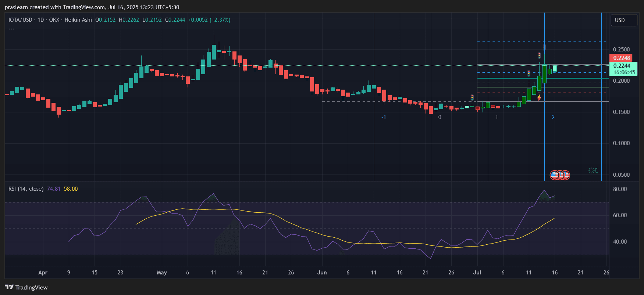Click the RSI (14, close) indicator label
This screenshot has height=295, width=644.
pyautogui.click(x=26, y=189)
